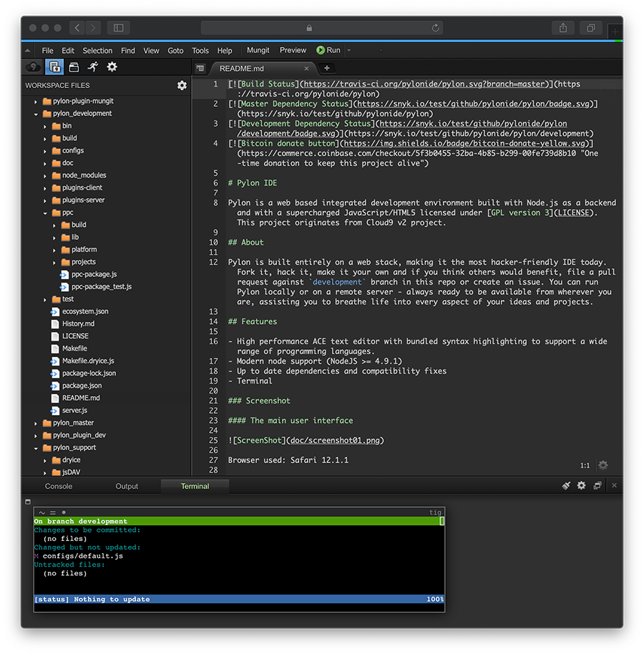The height and width of the screenshot is (654, 644).
Task: Open the Cloud9 dashboard icon
Action: 34,67
